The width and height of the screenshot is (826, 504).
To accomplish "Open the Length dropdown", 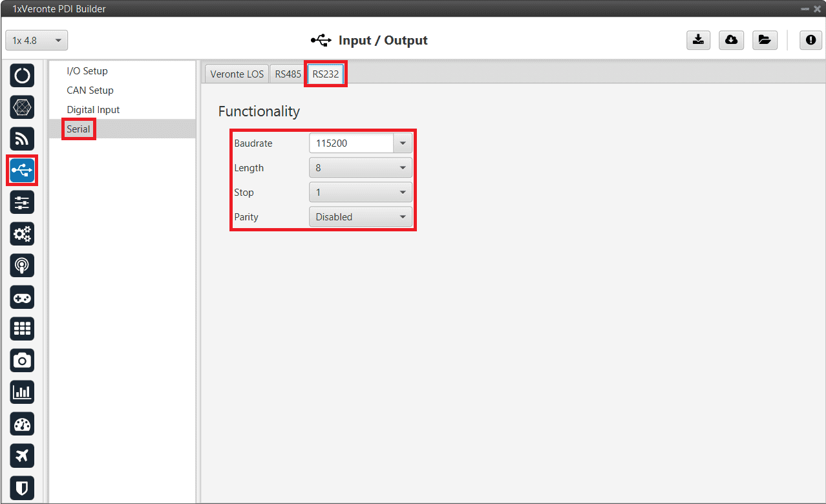I will (x=360, y=168).
